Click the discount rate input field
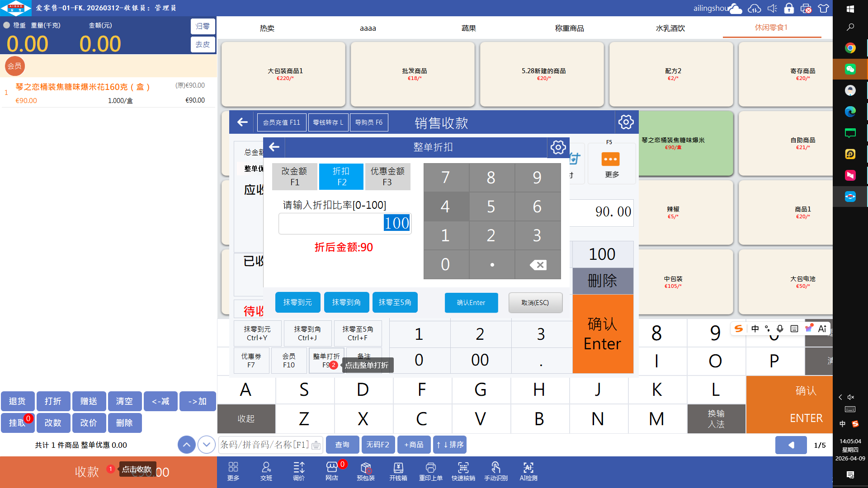Screen dimensions: 868x488 point(344,223)
